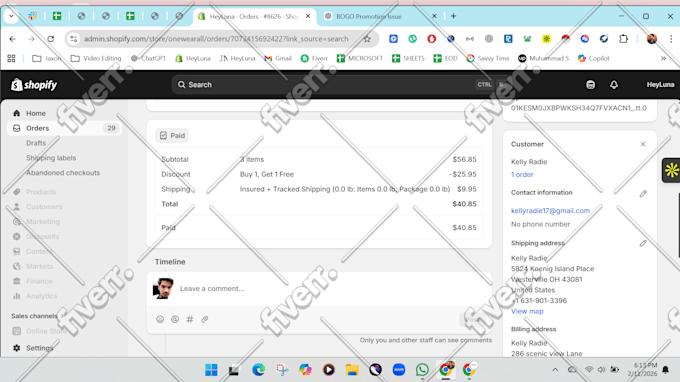Open the Jaxon bookmark folder
This screenshot has height=382, width=680.
pyautogui.click(x=46, y=58)
